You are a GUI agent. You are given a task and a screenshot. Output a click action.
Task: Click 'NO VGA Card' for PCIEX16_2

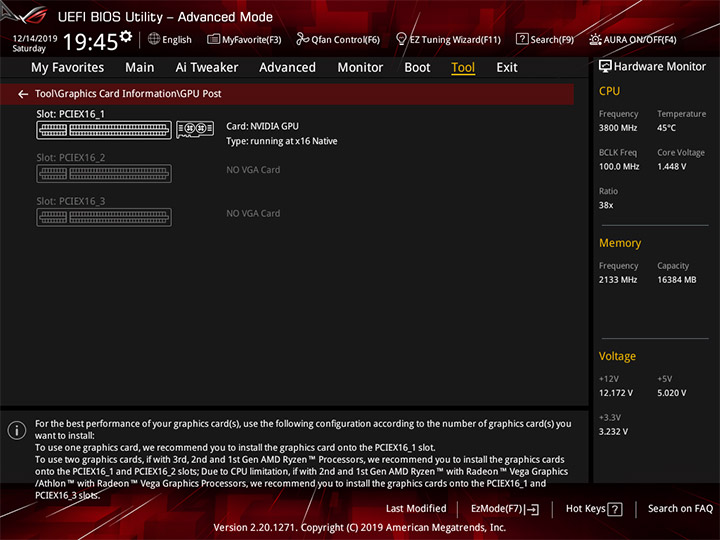coord(253,170)
